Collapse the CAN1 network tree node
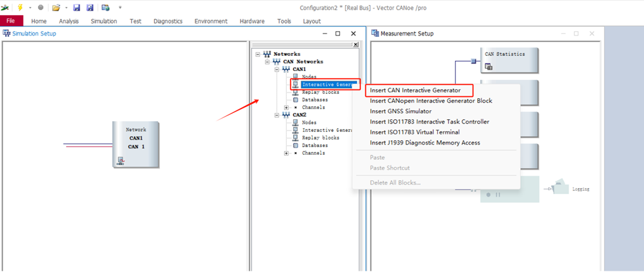The image size is (644, 272). pyautogui.click(x=277, y=69)
